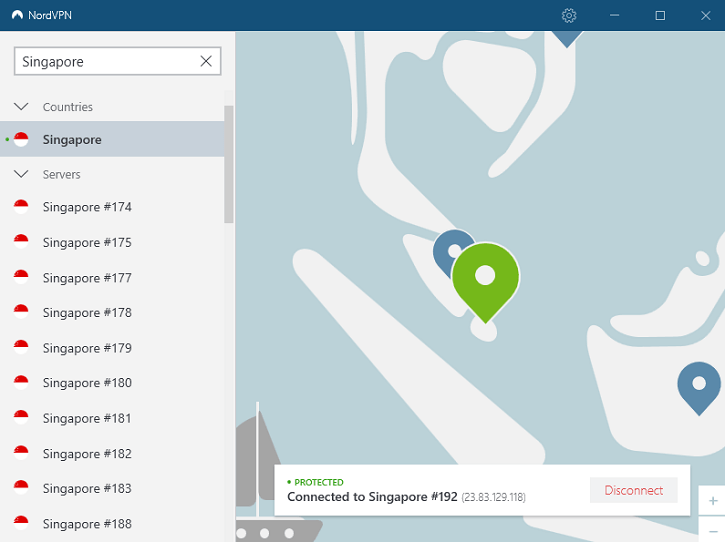Click partially visible pin at map top
This screenshot has width=725, height=542.
pos(567,39)
